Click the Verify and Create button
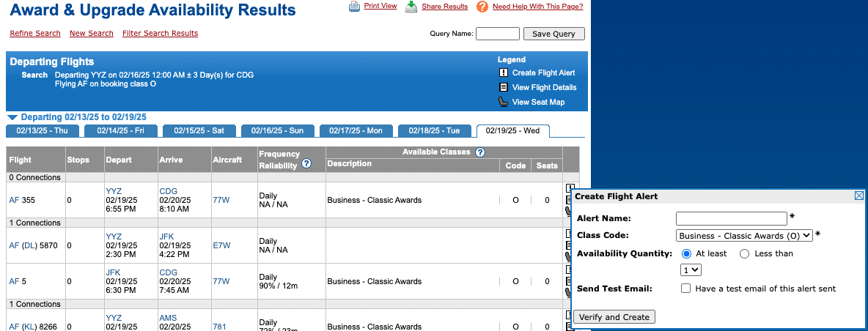Image resolution: width=868 pixels, height=331 pixels. point(614,316)
